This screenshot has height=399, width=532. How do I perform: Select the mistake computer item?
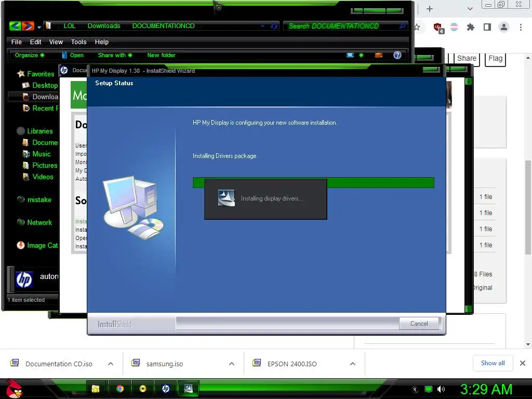(x=34, y=199)
